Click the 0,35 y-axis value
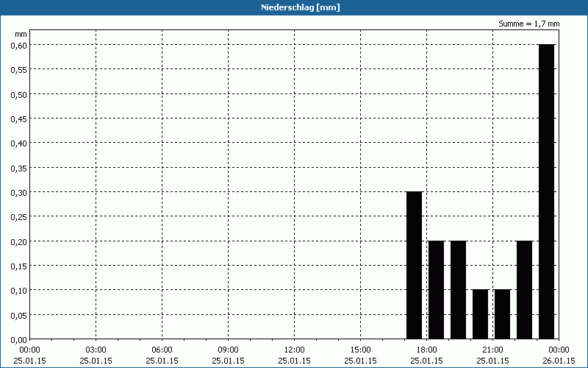588x368 pixels. tap(19, 168)
